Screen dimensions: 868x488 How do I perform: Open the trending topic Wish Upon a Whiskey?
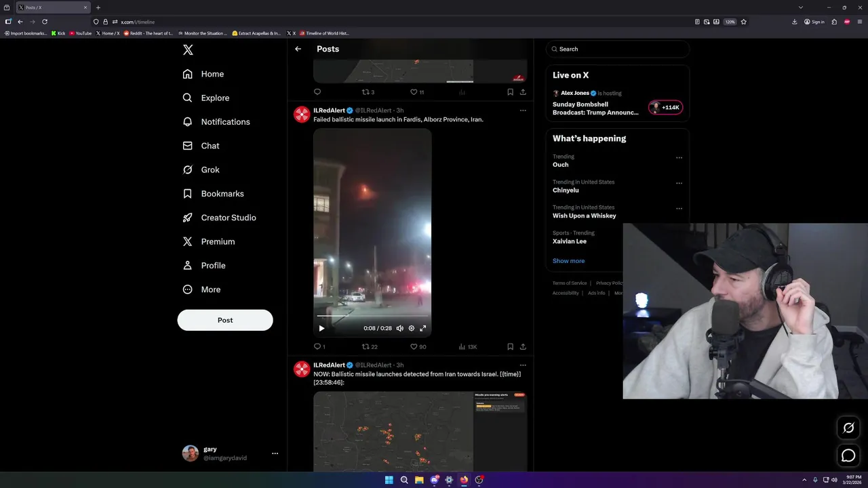[585, 216]
